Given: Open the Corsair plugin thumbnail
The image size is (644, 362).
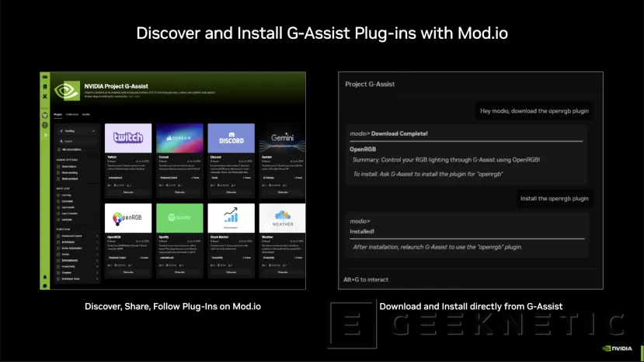Looking at the screenshot, I should 179,138.
